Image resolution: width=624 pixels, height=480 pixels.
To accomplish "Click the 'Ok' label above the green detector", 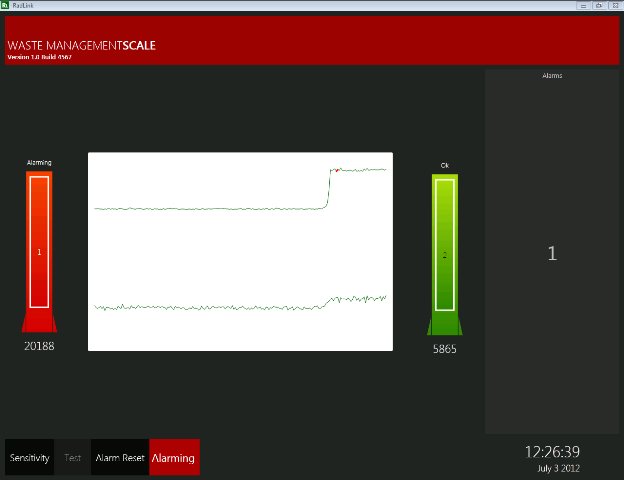I will point(445,165).
